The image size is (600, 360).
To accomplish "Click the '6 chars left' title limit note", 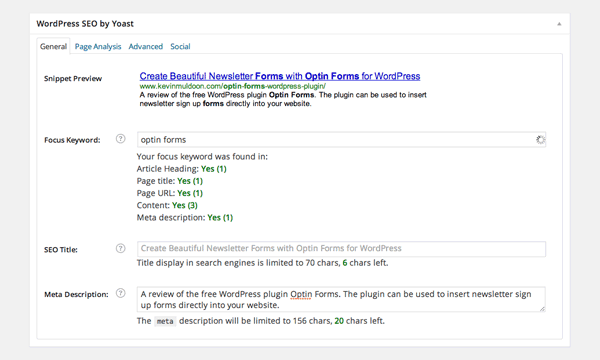I will tap(365, 263).
